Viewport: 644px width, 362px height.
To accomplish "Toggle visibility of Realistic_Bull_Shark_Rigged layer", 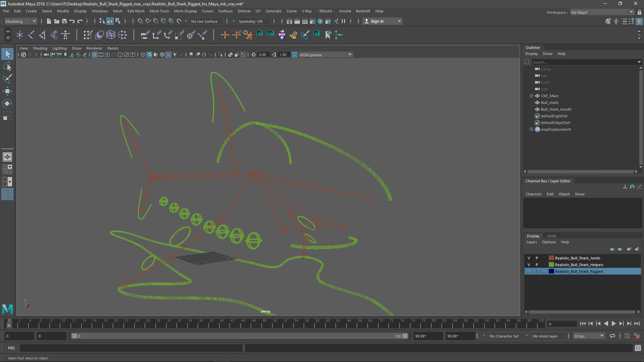I will click(529, 271).
